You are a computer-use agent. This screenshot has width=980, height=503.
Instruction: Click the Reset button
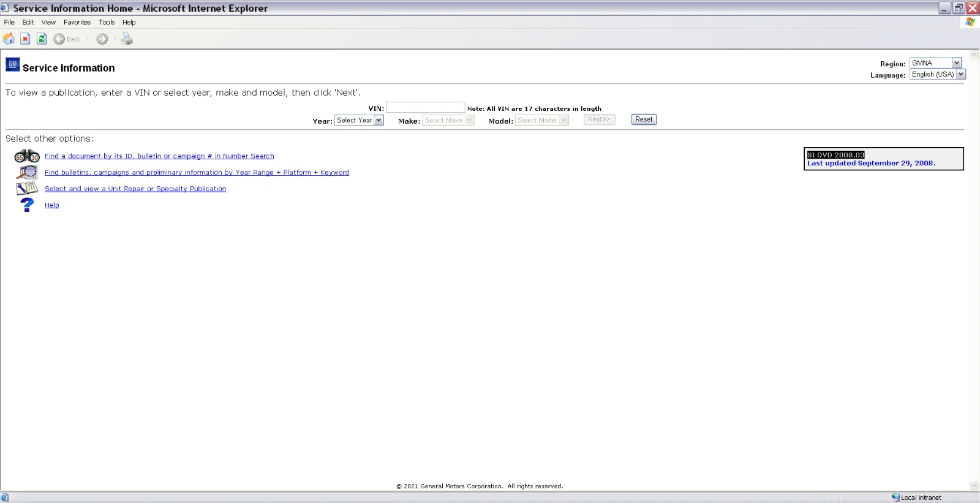pyautogui.click(x=644, y=119)
